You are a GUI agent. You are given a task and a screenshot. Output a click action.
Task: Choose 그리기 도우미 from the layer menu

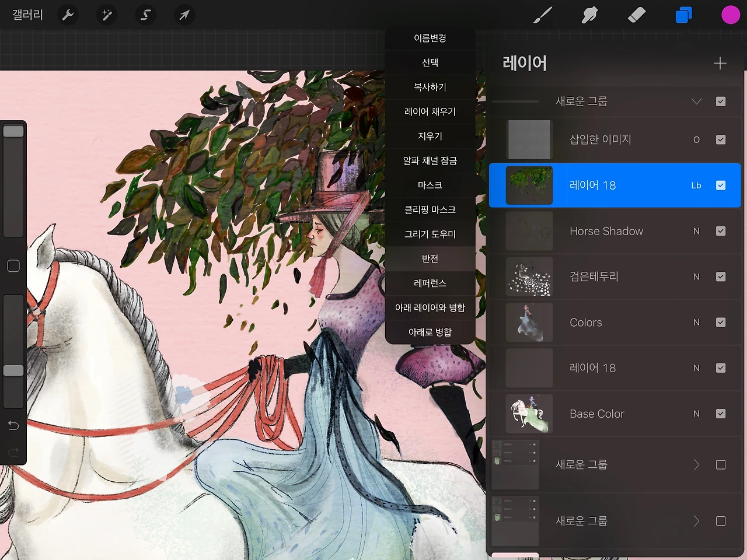coord(430,234)
